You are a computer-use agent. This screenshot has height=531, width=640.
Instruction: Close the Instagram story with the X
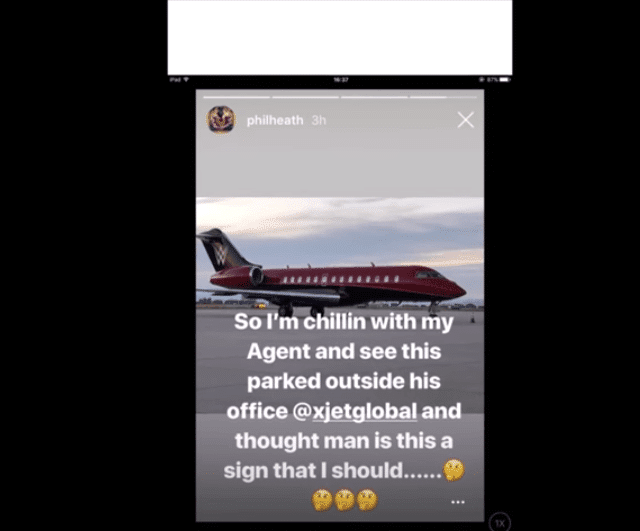coord(466,120)
